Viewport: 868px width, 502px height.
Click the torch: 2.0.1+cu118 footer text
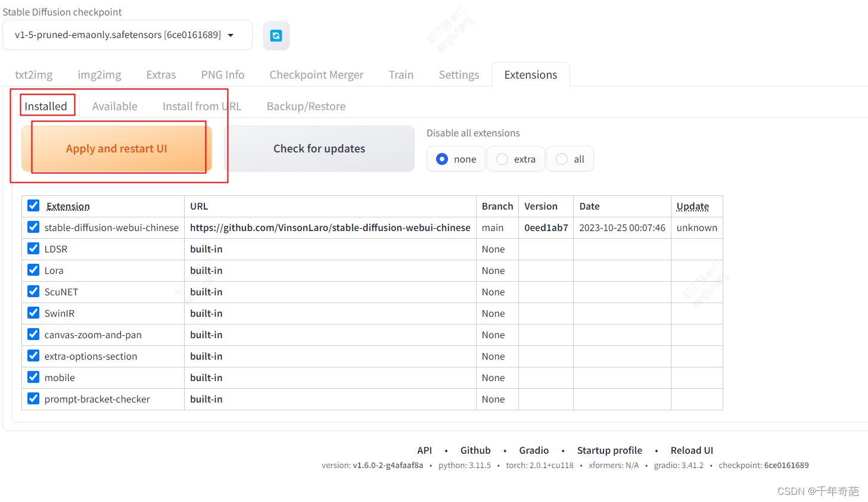[x=540, y=465]
